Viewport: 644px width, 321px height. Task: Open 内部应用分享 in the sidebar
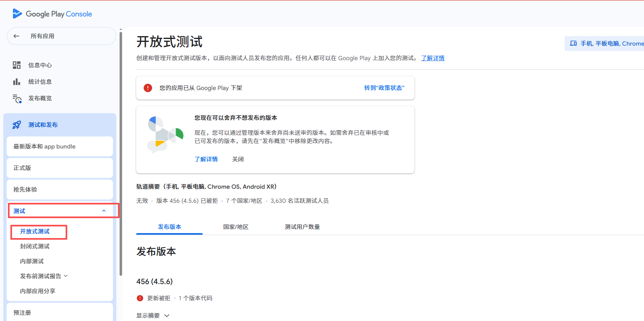click(38, 291)
